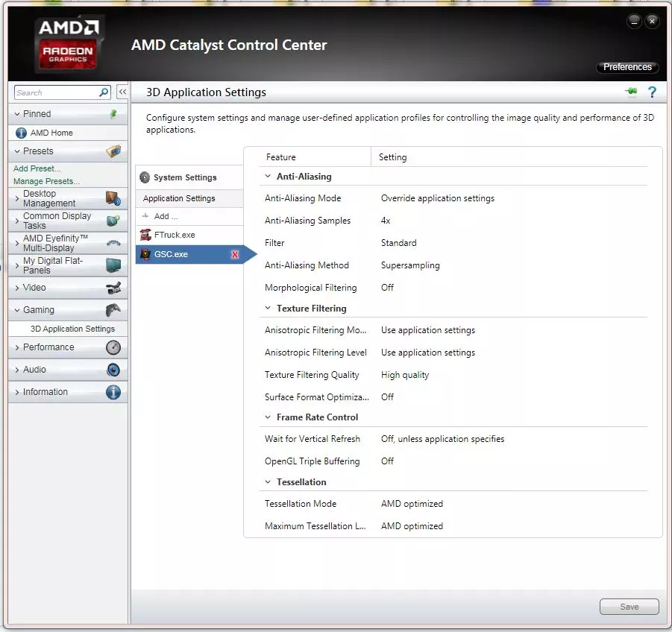
Task: Click the plus icon next to Add
Action: click(x=145, y=216)
